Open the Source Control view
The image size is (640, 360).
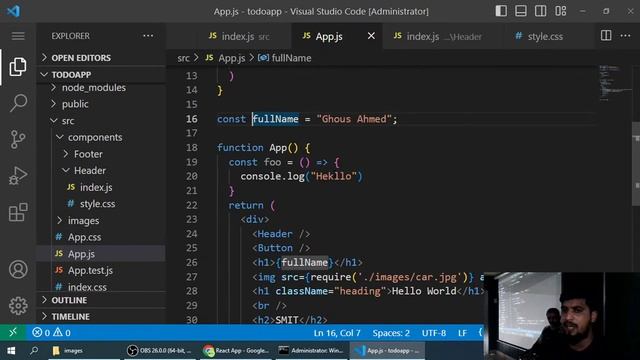[x=18, y=139]
